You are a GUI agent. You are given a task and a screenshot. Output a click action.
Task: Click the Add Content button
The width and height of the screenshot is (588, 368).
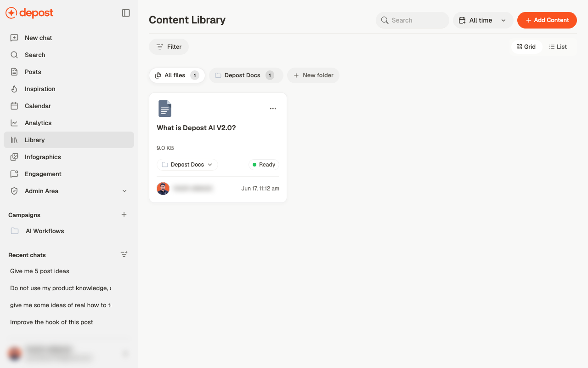coord(547,20)
